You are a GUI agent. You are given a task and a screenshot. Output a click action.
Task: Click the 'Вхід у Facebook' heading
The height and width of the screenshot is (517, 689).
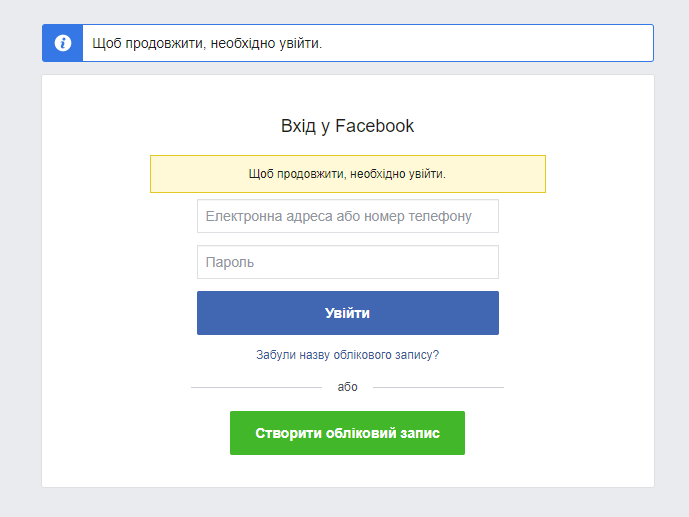347,126
